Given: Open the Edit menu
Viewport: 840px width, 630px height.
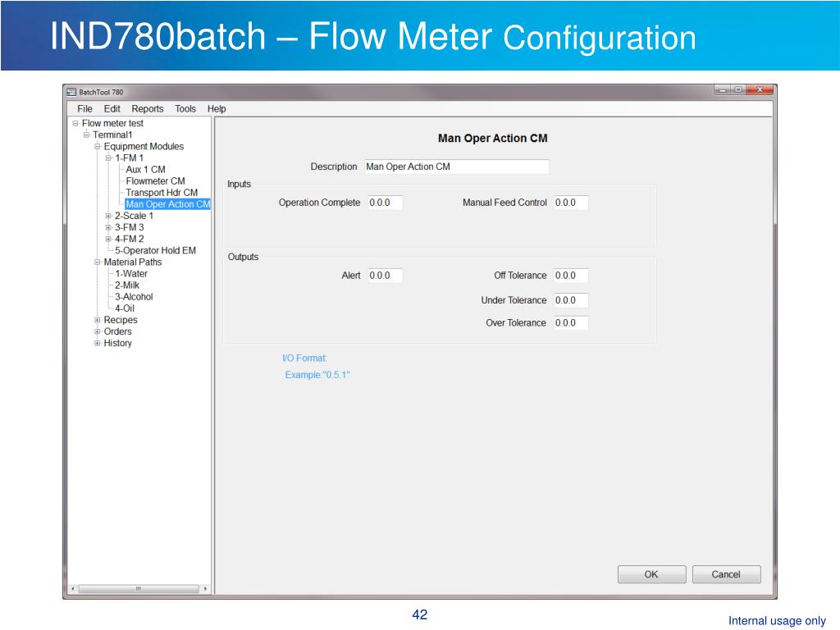Looking at the screenshot, I should [x=112, y=109].
